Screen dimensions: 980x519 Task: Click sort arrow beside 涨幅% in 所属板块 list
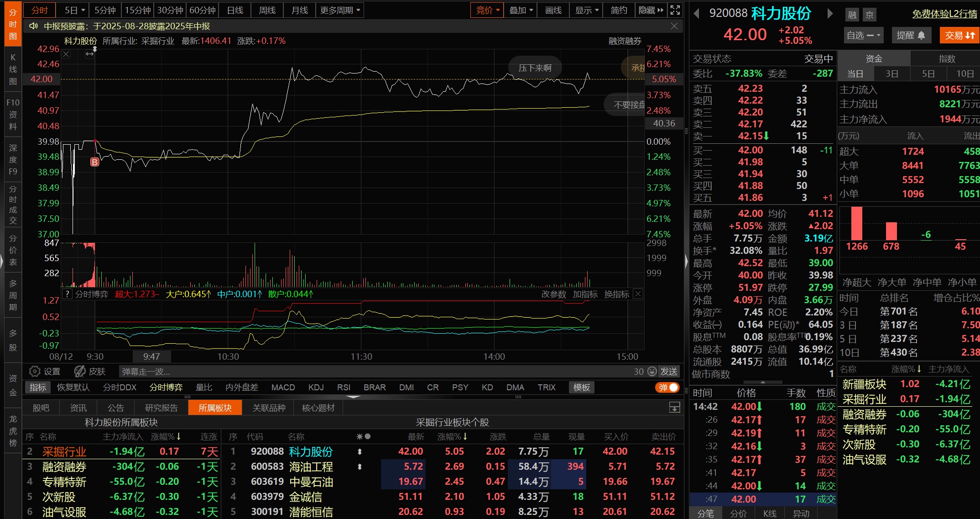[x=178, y=436]
